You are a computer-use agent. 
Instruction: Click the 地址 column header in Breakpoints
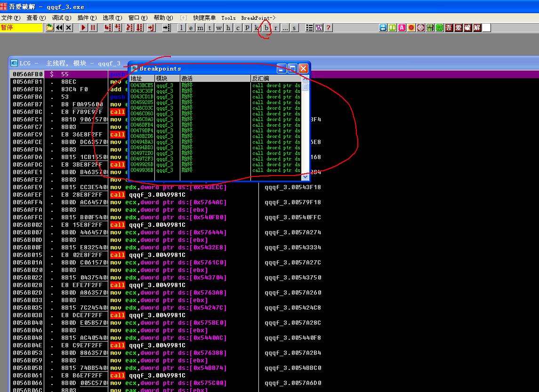pyautogui.click(x=142, y=78)
